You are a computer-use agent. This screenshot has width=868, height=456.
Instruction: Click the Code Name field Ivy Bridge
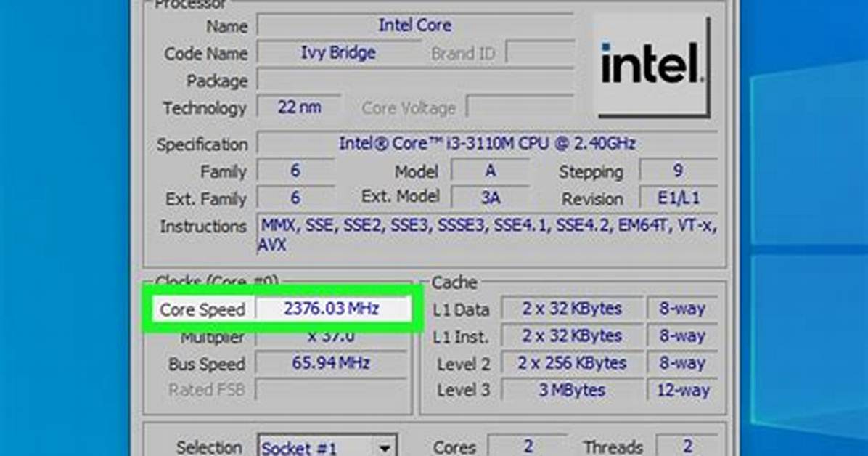point(337,53)
